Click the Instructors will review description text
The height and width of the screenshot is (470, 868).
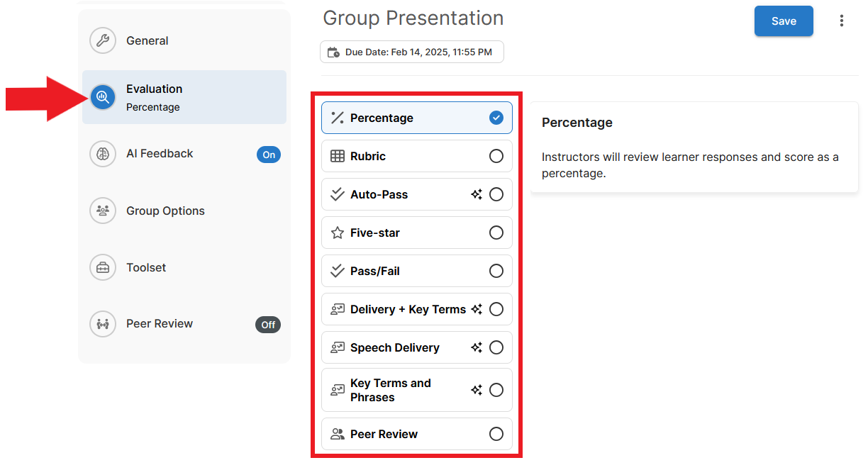click(x=690, y=165)
